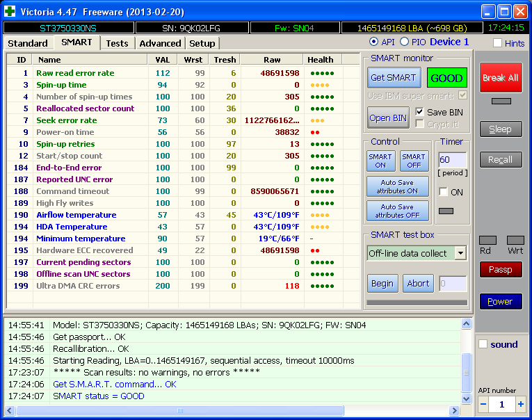Click the red Passp button

tap(500, 269)
